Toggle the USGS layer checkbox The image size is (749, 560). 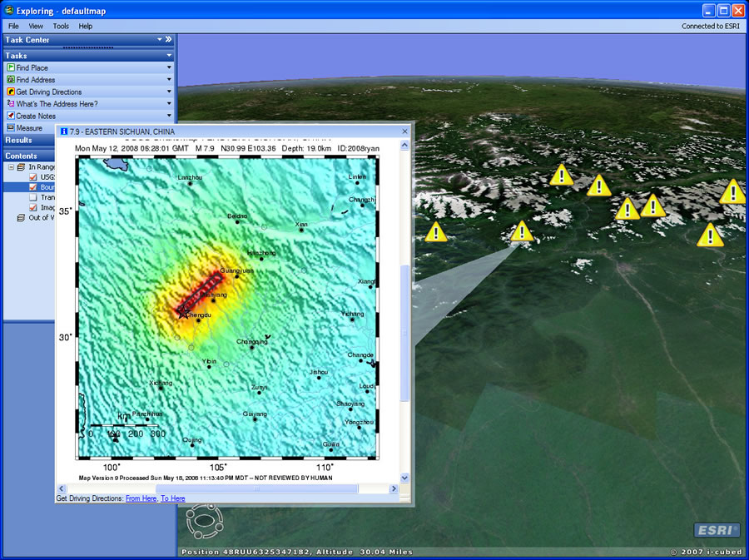click(33, 177)
